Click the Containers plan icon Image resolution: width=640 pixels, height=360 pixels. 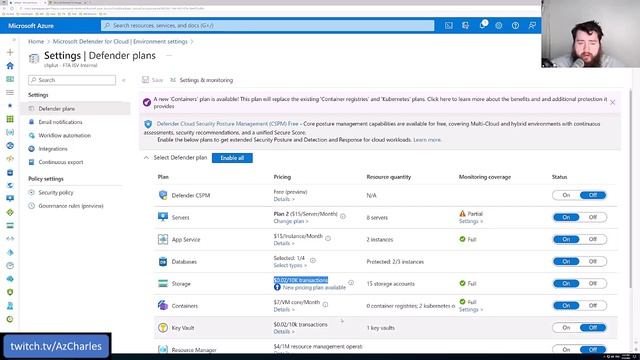pyautogui.click(x=163, y=305)
